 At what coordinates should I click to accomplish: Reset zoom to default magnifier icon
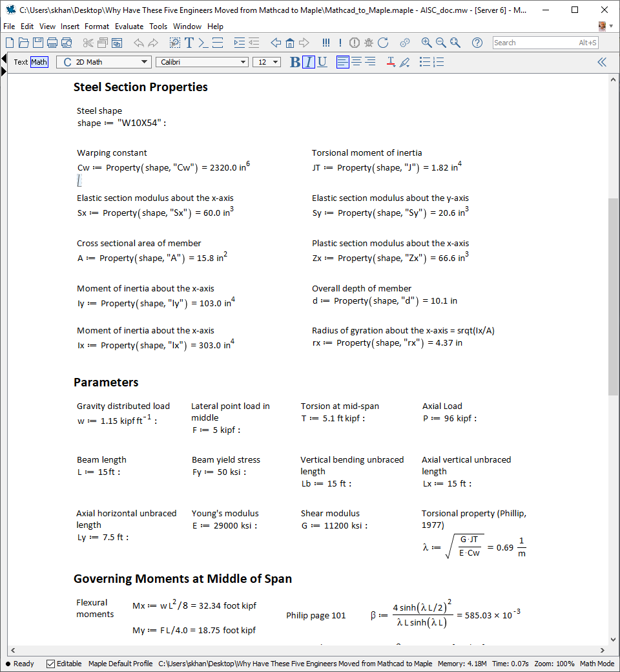click(455, 43)
